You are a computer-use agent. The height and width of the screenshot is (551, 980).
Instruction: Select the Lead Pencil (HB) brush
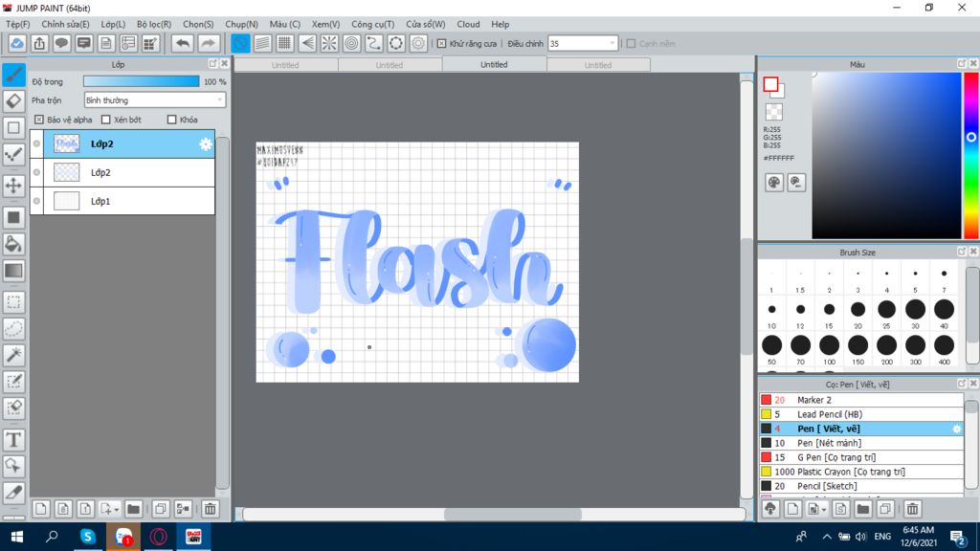861,414
